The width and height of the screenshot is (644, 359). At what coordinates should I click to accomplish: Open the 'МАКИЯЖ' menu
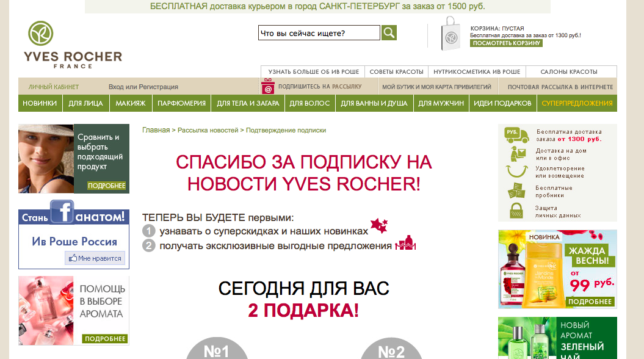tap(131, 103)
